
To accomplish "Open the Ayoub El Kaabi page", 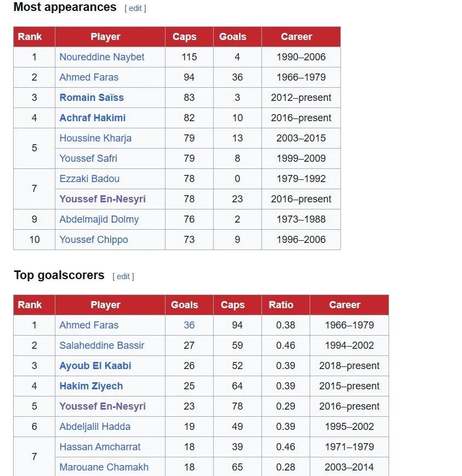I will pyautogui.click(x=95, y=366).
